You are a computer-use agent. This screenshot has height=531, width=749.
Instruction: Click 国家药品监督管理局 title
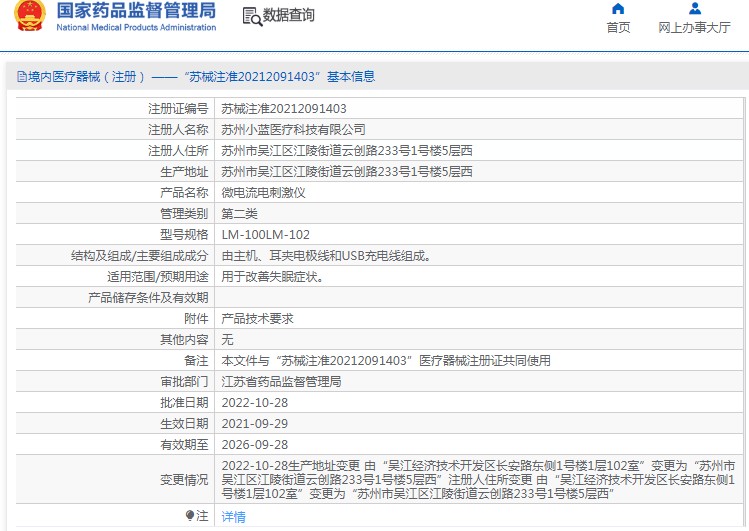click(136, 11)
